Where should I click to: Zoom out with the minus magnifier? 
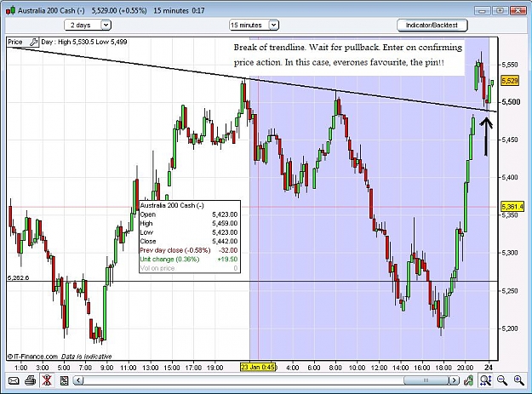(x=502, y=380)
